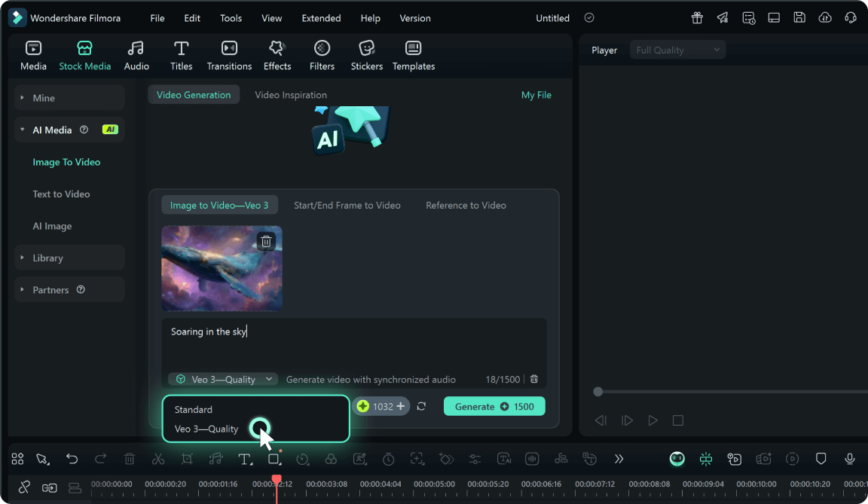Select the text tool in timeline toolbar
Viewport: 868px width, 504px height.
tap(244, 459)
